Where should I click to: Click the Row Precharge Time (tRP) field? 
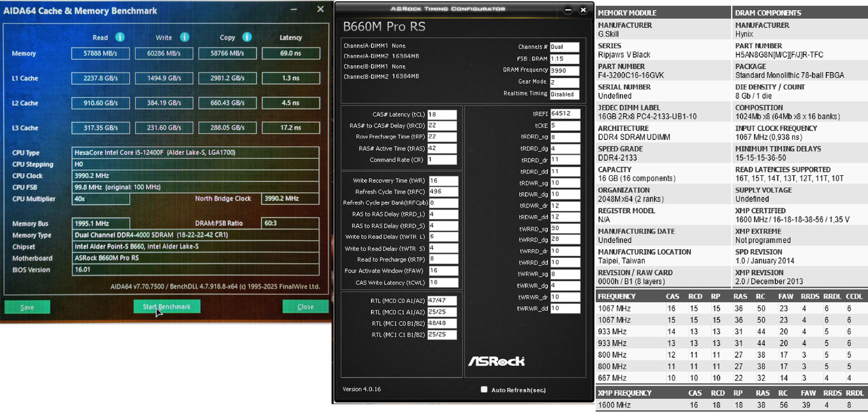[x=442, y=137]
